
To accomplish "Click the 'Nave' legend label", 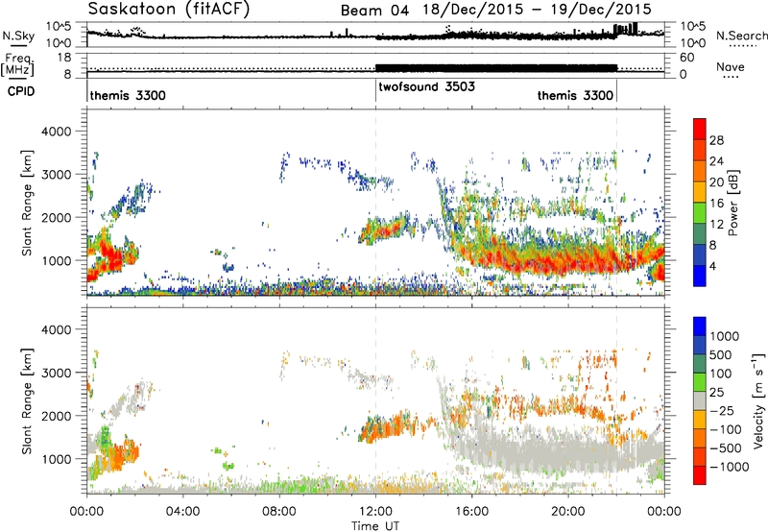I will pyautogui.click(x=731, y=66).
